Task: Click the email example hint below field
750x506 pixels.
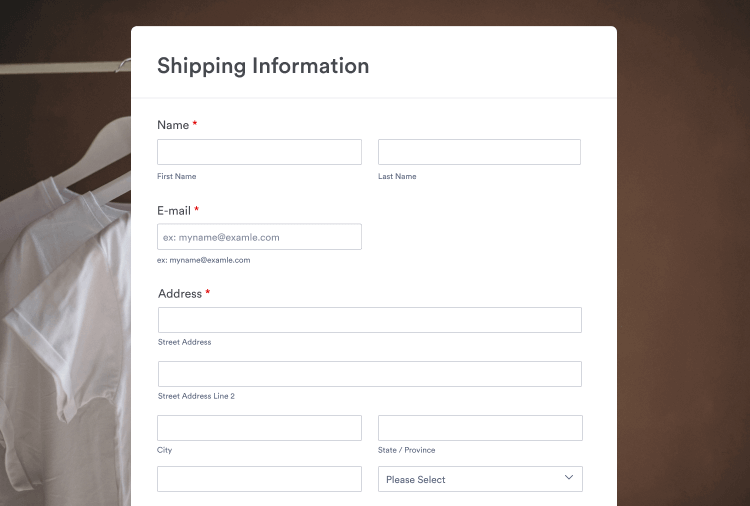Action: [x=203, y=260]
